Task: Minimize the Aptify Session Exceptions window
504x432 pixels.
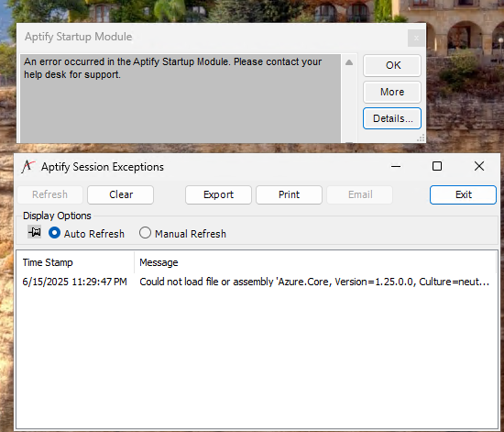Action: [396, 166]
